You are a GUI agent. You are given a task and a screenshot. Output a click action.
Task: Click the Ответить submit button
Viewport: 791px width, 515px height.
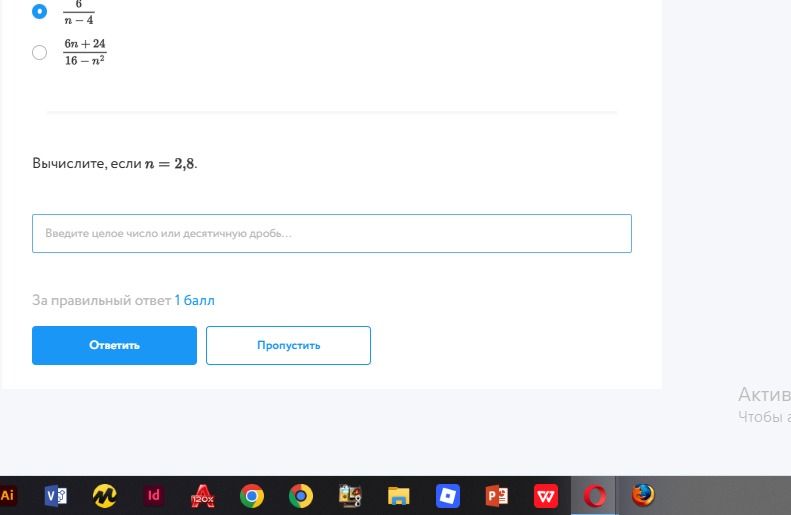[x=115, y=346]
